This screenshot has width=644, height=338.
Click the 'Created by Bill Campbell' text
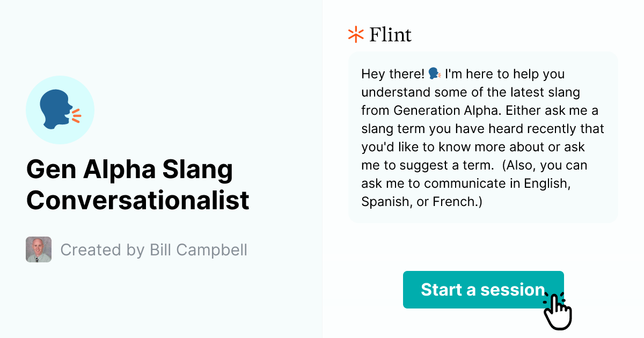click(154, 249)
